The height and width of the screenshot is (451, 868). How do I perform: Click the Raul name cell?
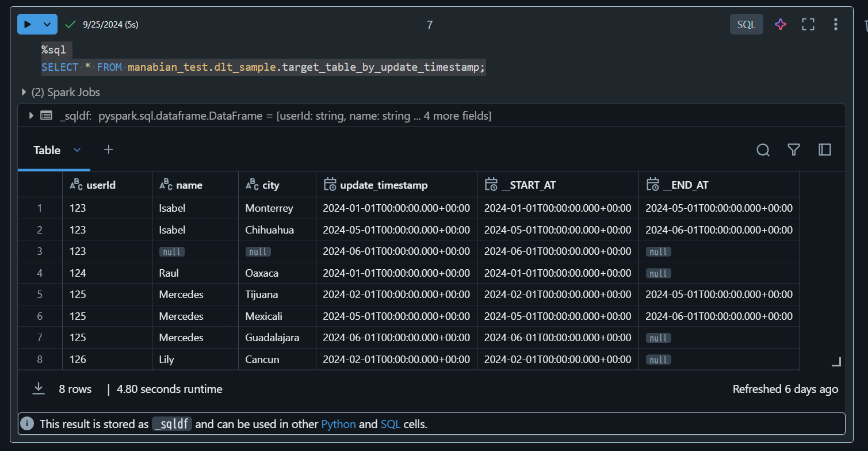(x=195, y=273)
